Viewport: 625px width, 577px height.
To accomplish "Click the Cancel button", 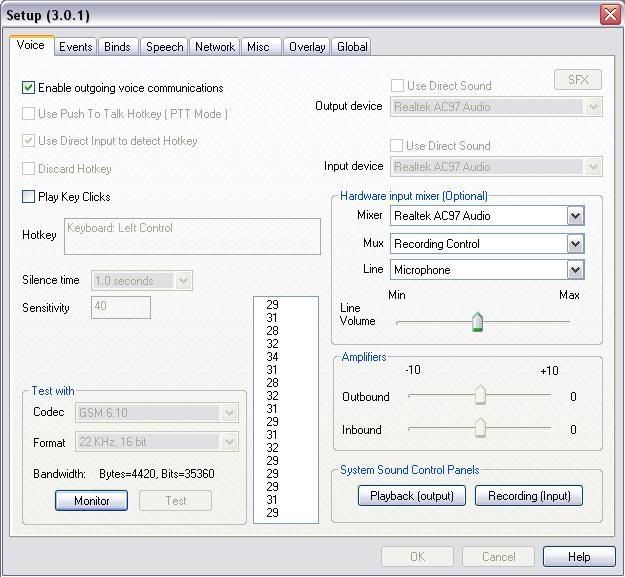I will coord(498,557).
